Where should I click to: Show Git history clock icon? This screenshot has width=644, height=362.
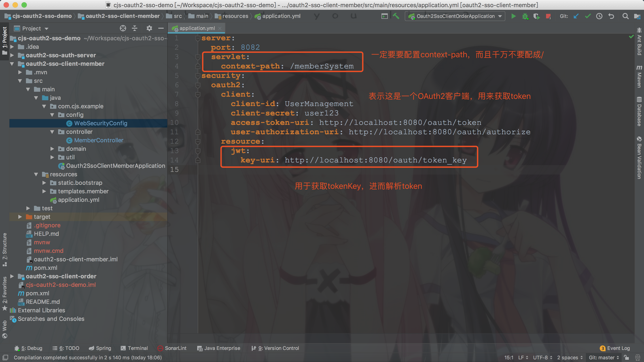pyautogui.click(x=599, y=16)
